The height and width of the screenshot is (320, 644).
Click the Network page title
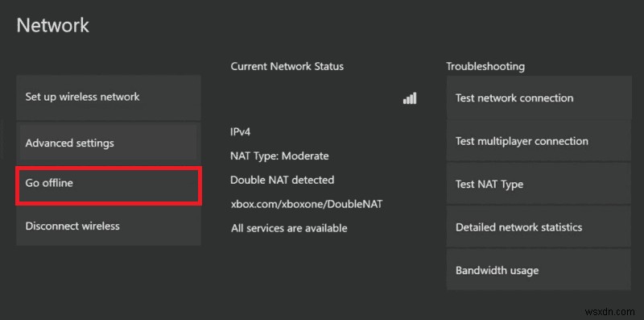pyautogui.click(x=52, y=25)
